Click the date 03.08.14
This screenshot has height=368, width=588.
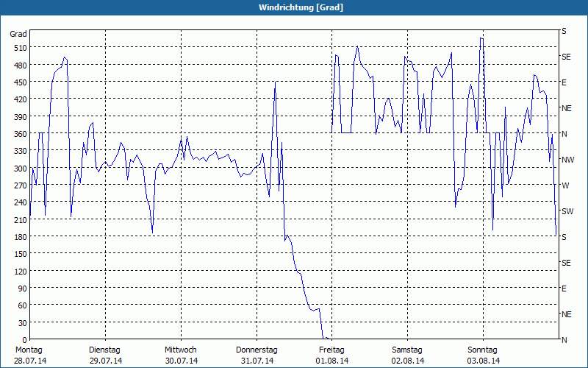[x=484, y=361]
